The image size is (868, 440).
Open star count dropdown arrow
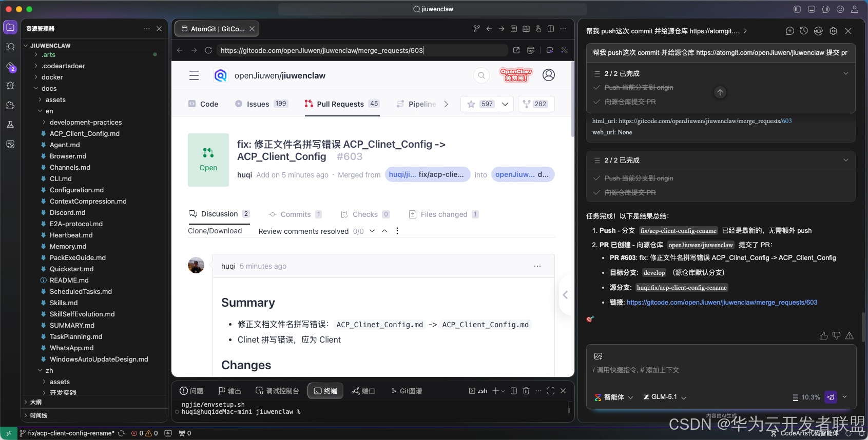click(505, 104)
